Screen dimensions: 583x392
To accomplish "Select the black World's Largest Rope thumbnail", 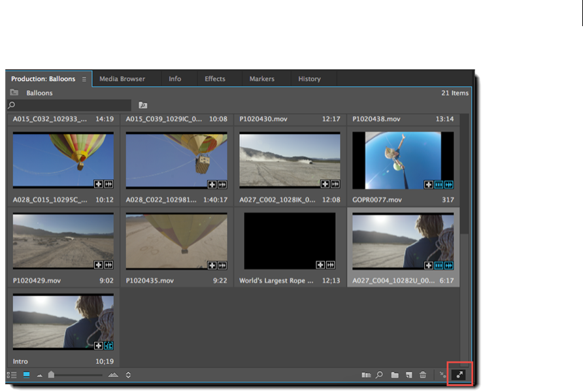I will [x=290, y=241].
